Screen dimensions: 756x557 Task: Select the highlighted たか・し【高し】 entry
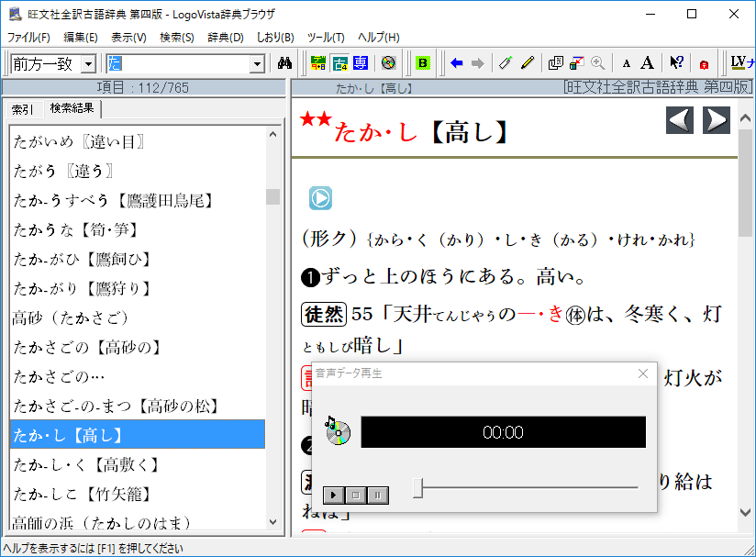(138, 435)
